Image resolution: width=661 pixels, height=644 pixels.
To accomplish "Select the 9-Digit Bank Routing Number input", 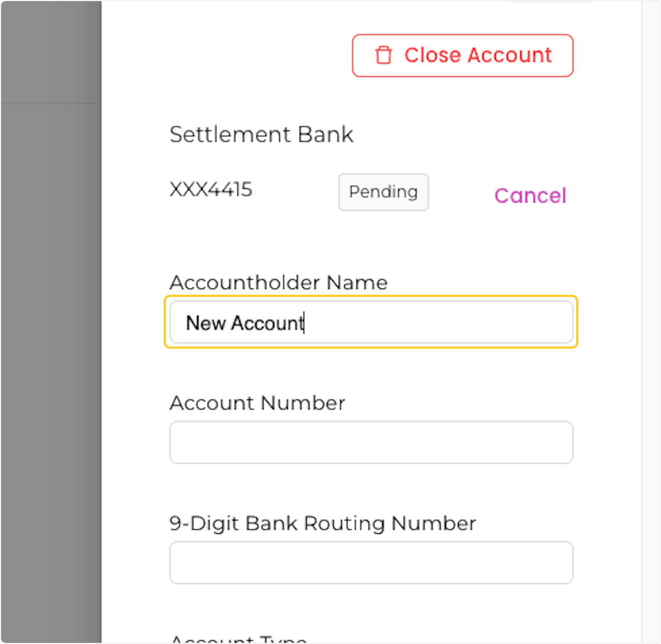I will point(371,562).
